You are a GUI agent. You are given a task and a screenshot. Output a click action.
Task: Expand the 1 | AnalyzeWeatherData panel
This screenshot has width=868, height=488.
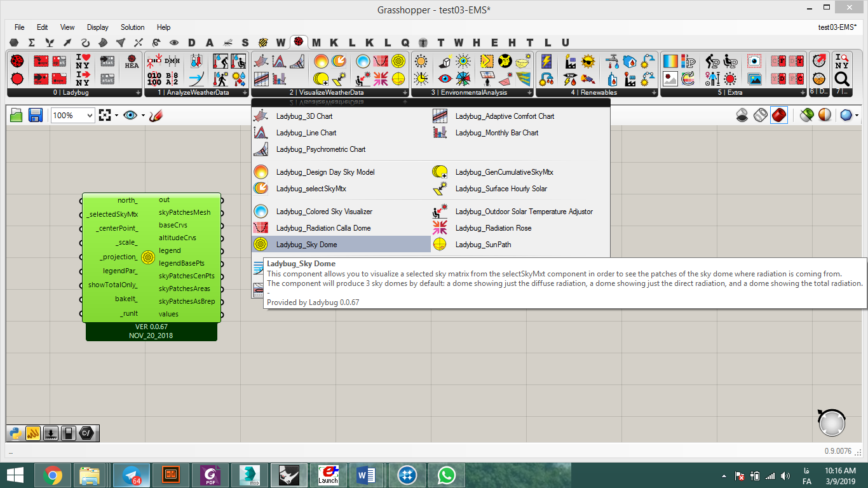(245, 93)
